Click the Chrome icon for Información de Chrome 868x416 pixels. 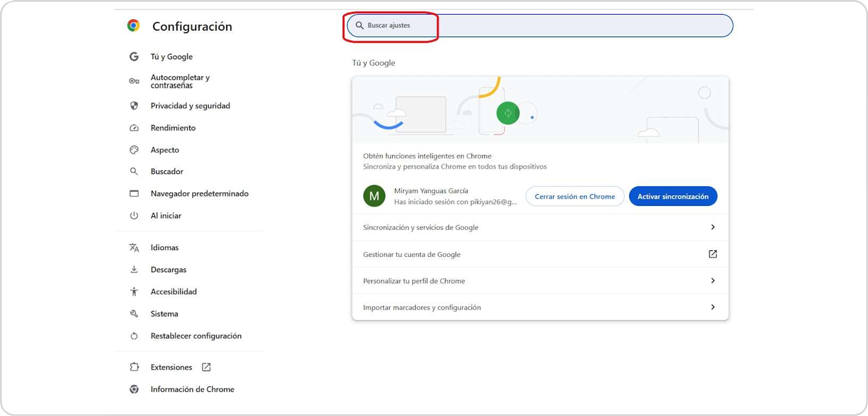coord(134,389)
